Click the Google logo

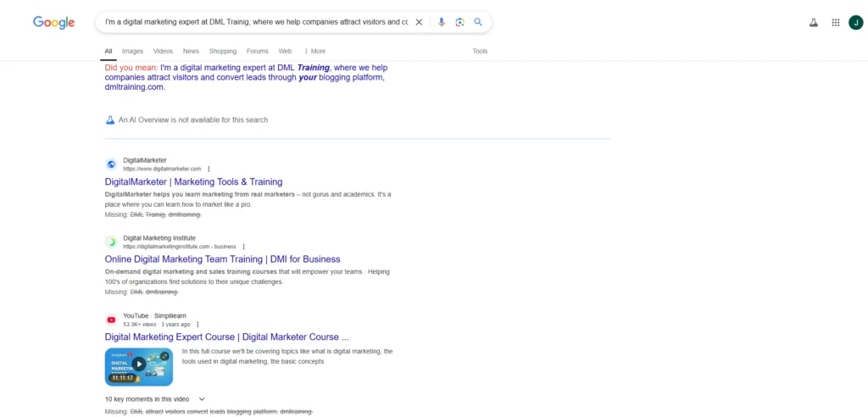click(53, 22)
